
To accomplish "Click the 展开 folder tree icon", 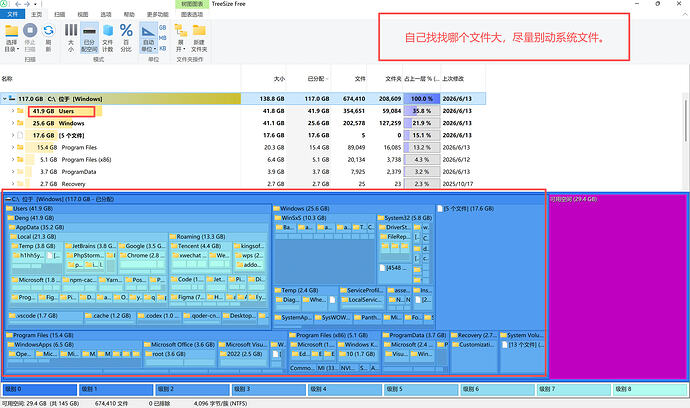I will (180, 30).
